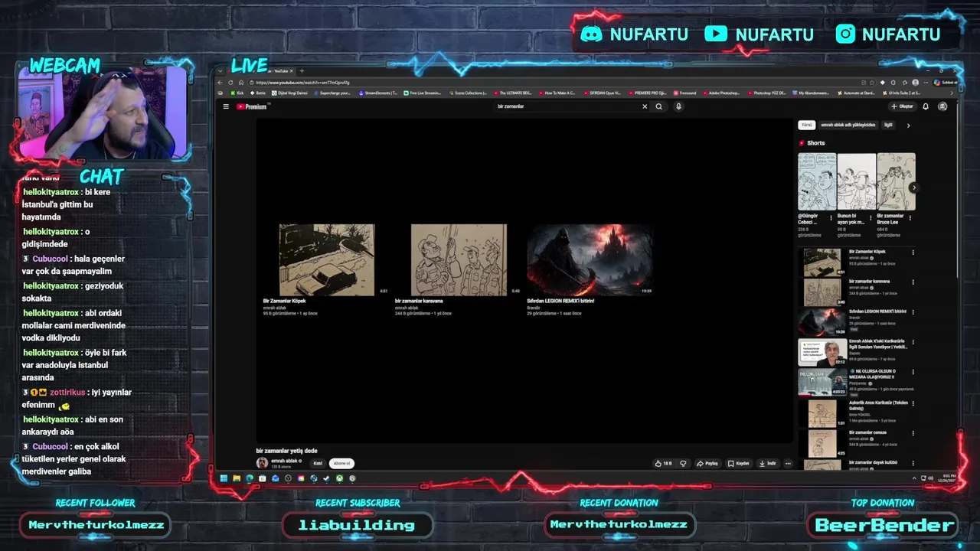Open options for sidebar 'bir zamanlar karavana'
The image size is (980, 551).
click(913, 282)
